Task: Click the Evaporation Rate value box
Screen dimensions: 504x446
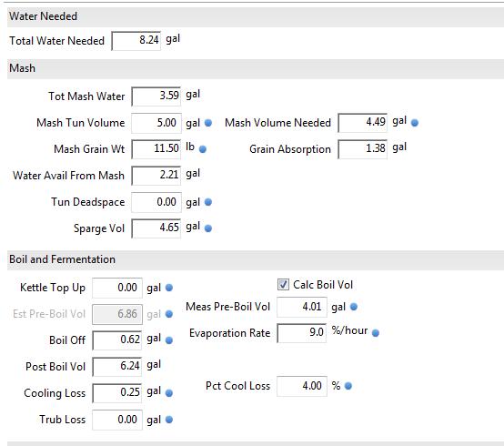Action: pos(301,333)
